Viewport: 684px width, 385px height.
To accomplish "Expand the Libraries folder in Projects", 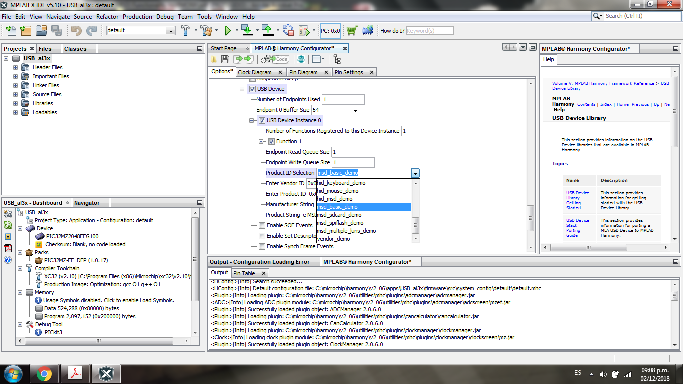I will click(15, 103).
